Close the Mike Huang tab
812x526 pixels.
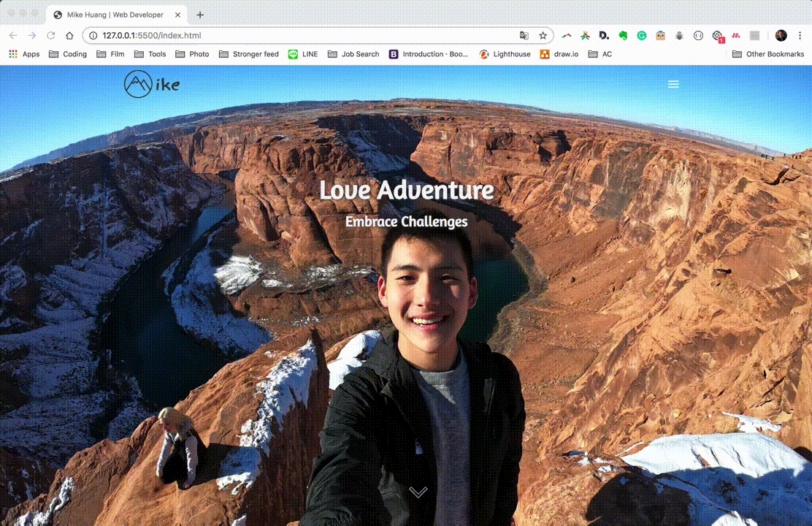pos(177,15)
